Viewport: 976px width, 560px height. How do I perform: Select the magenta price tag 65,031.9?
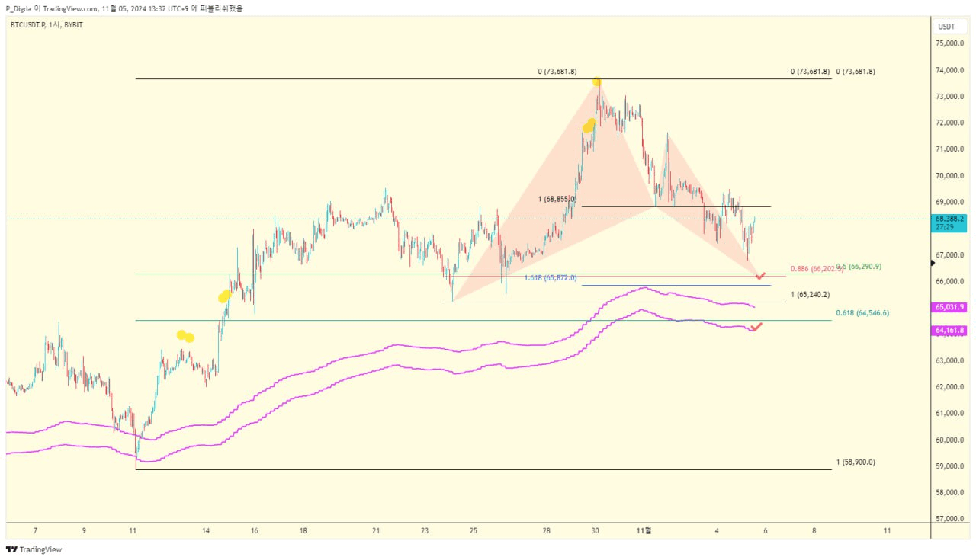(x=950, y=307)
